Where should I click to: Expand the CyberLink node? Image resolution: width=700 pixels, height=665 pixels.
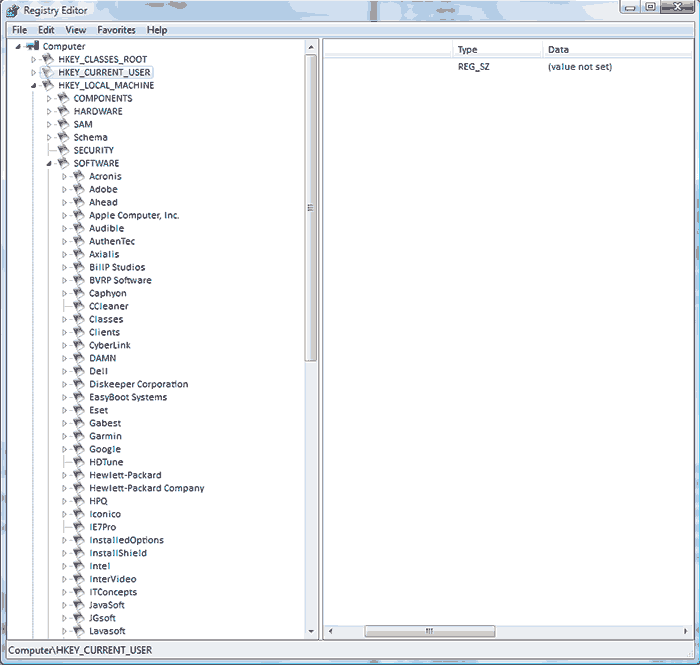pyautogui.click(x=64, y=345)
